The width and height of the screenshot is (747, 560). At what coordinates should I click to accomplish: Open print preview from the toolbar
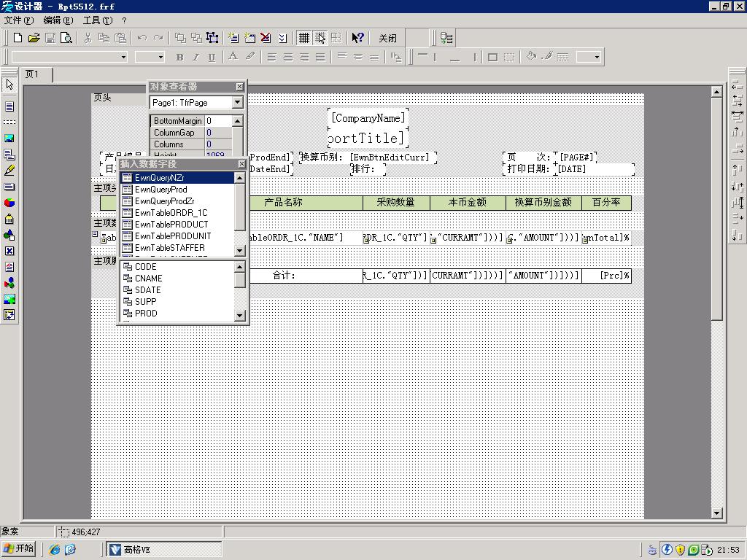click(x=66, y=38)
